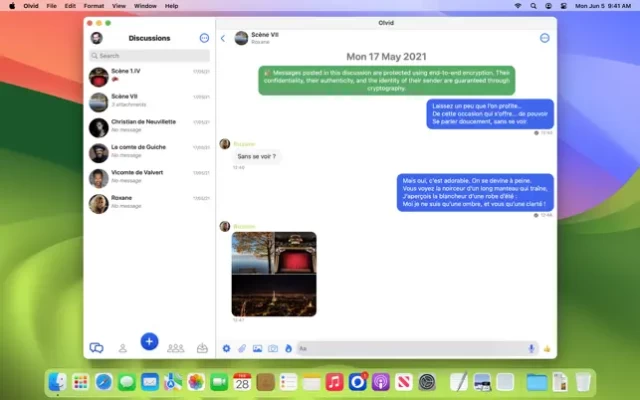
Task: Open the composer gear settings icon
Action: (226, 348)
